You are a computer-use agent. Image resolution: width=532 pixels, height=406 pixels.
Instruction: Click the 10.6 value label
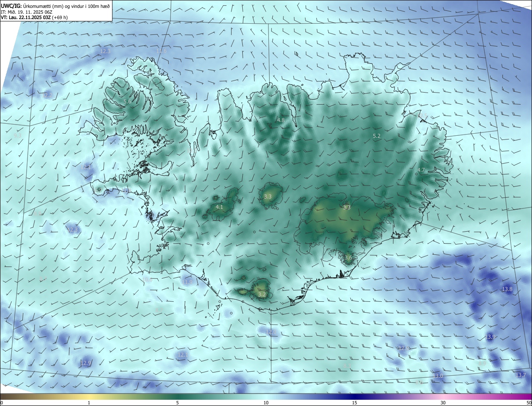click(x=147, y=280)
